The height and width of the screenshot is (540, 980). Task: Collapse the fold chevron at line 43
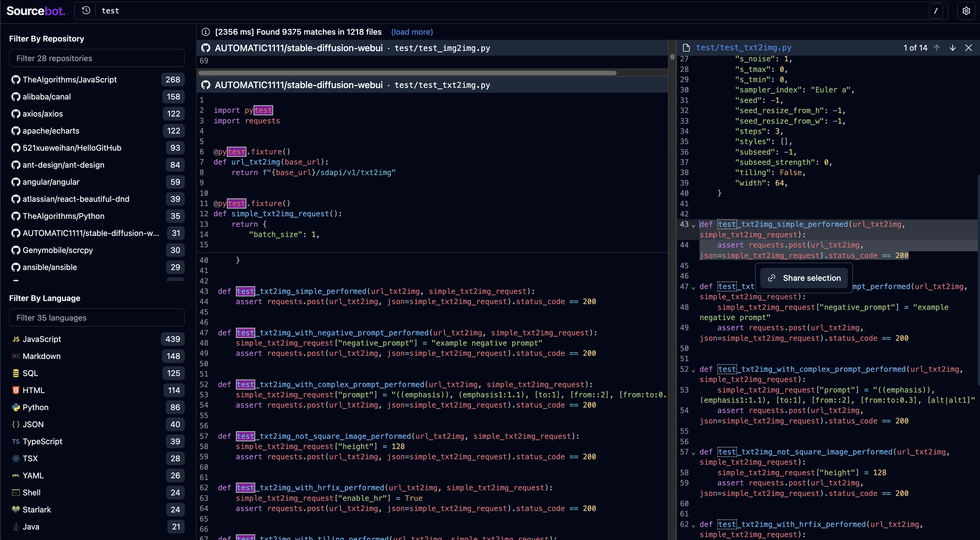click(693, 225)
